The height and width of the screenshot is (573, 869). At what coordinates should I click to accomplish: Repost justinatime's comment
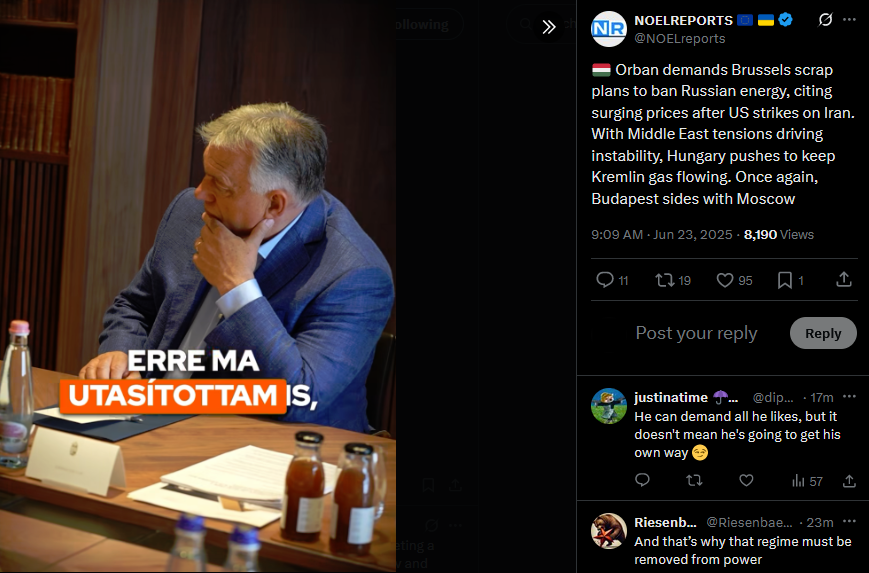click(694, 480)
